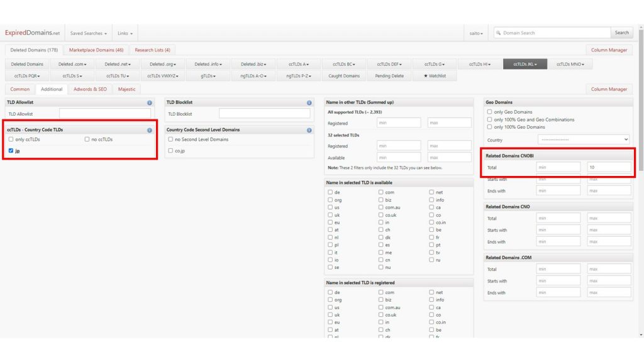644x362 pixels.
Task: Click Related Domains CNOBI Total max field
Action: pyautogui.click(x=609, y=167)
